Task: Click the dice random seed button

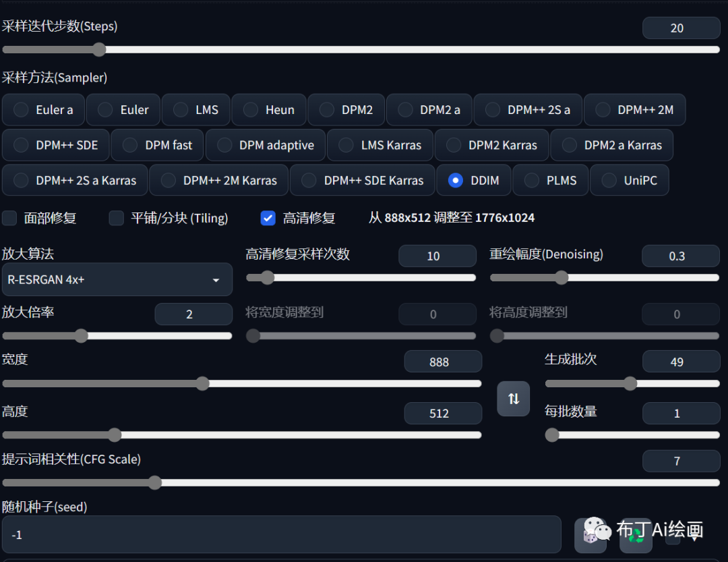Action: click(590, 535)
